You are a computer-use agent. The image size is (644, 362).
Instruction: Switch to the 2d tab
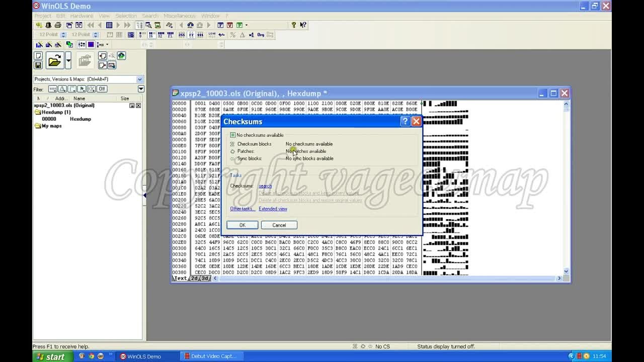(x=194, y=278)
